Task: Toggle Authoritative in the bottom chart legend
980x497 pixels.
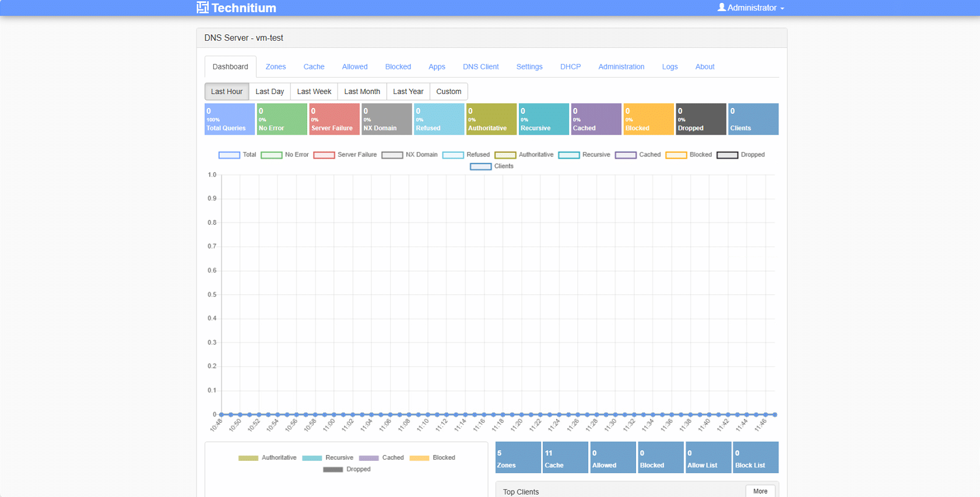Action: tap(248, 458)
